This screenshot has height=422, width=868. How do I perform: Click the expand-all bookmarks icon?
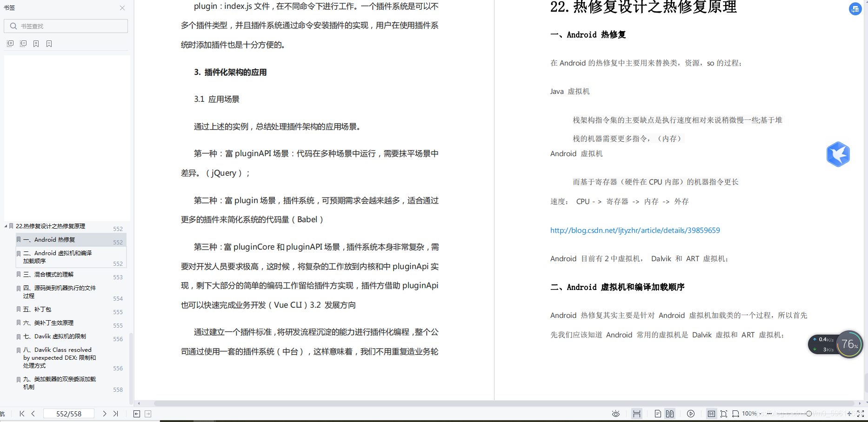click(10, 44)
